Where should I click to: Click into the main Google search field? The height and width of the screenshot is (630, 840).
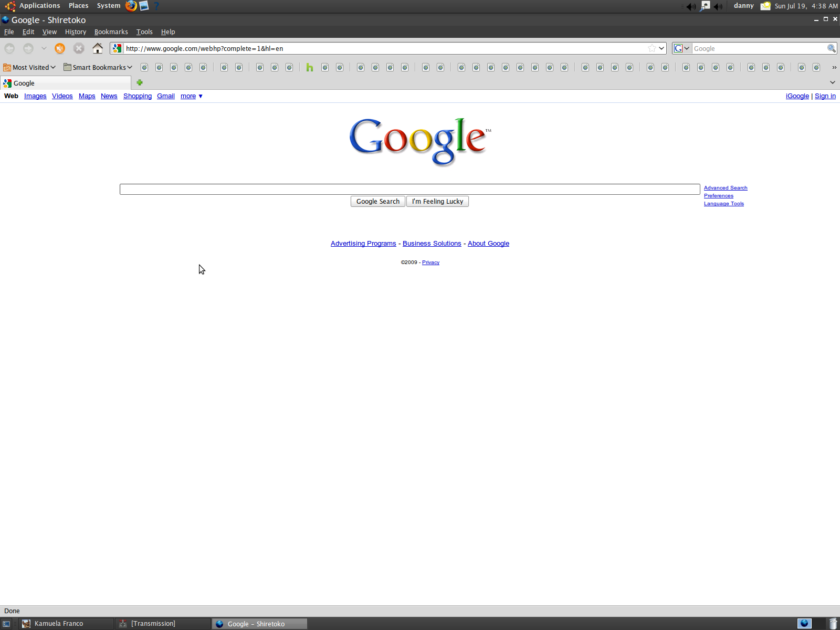coord(410,189)
